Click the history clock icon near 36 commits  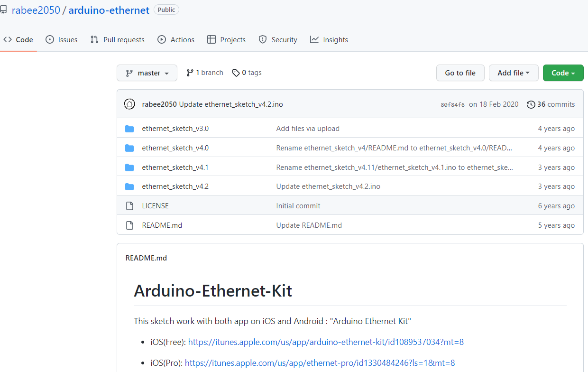click(531, 104)
